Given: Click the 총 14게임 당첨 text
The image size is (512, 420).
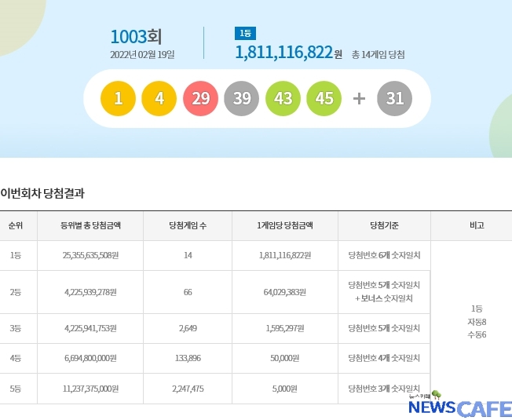Looking at the screenshot, I should coord(379,54).
